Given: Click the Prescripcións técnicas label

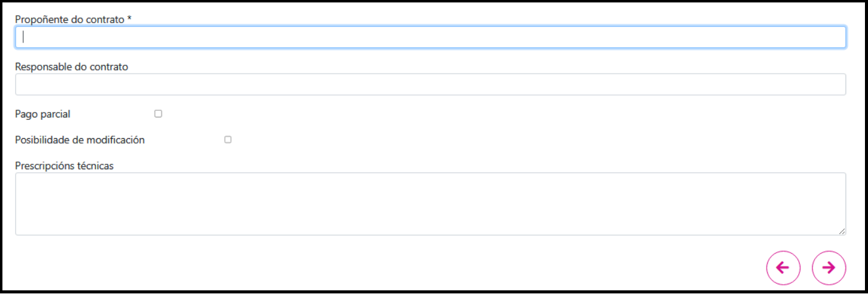Looking at the screenshot, I should tap(64, 165).
